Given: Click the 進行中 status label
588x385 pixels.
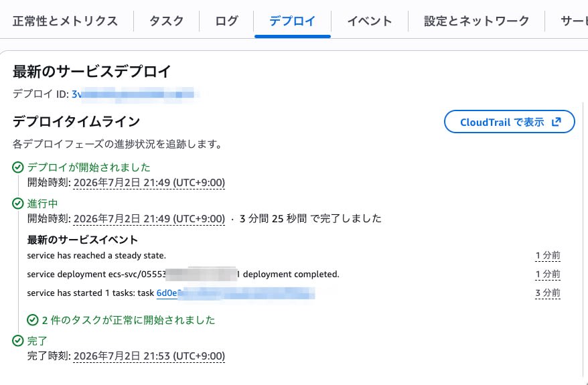Looking at the screenshot, I should coord(42,204).
